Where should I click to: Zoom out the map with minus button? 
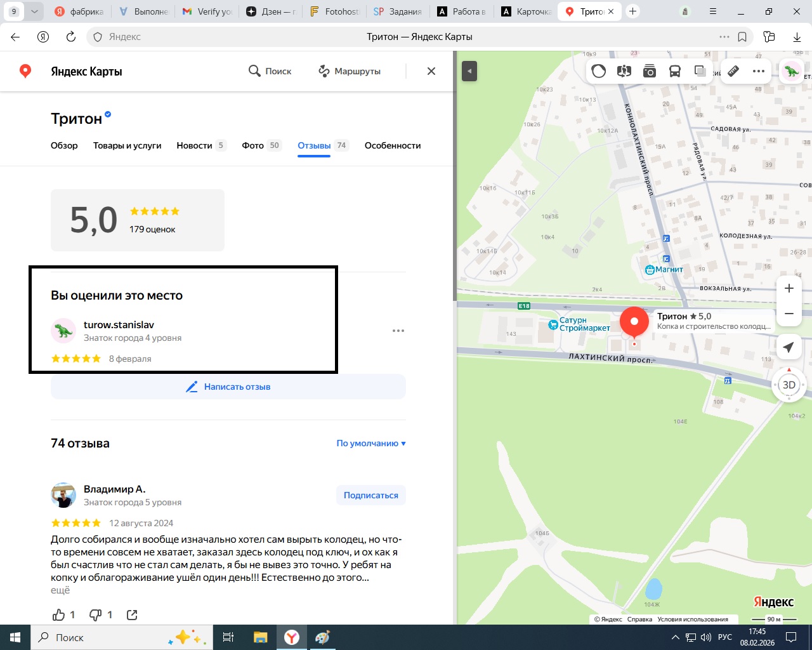[789, 314]
